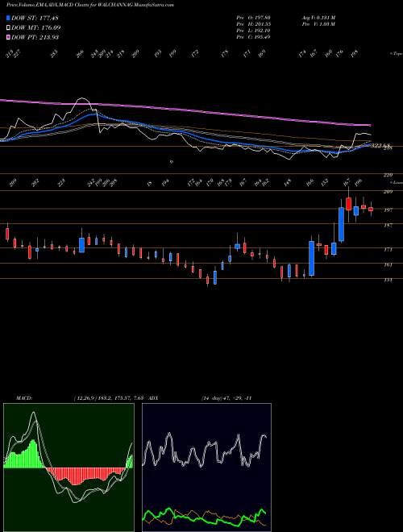Image resolution: width=403 pixels, height=532 pixels.
Task: Select the 'Pre V: 1.03 M' text
Action: click(x=318, y=24)
